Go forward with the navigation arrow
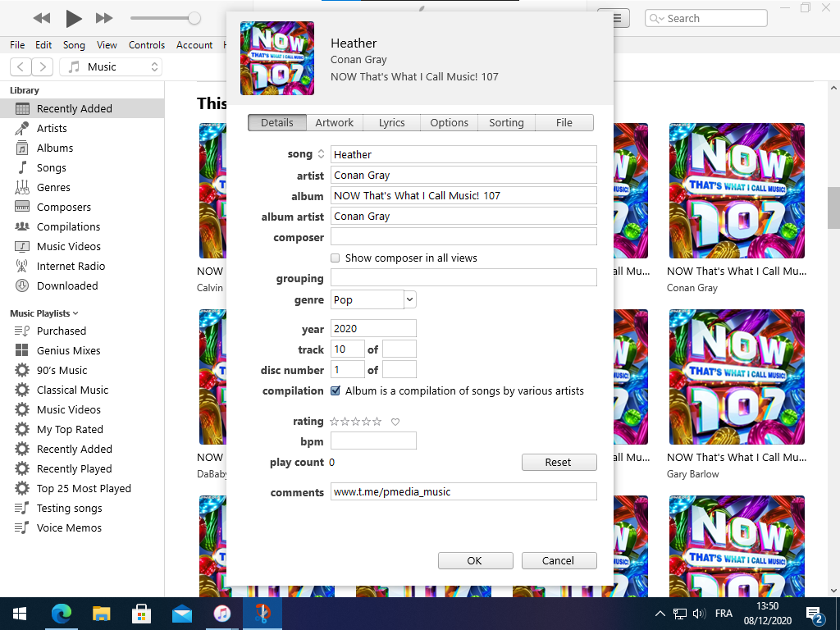 [x=43, y=67]
